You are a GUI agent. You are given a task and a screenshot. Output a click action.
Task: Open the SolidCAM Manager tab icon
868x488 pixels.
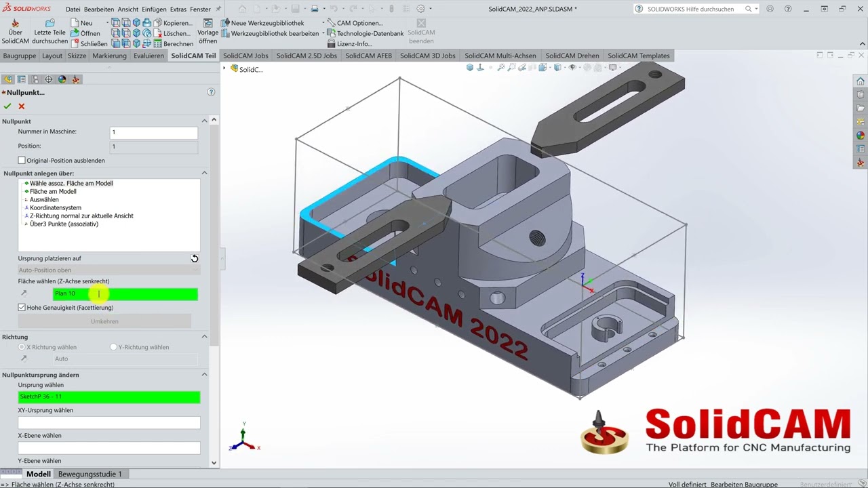click(76, 79)
